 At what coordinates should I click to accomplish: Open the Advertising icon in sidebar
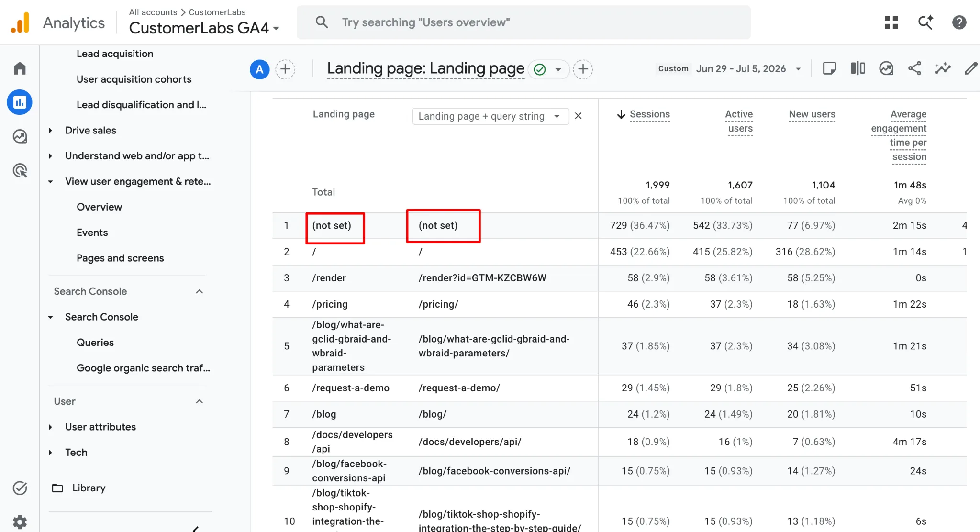click(x=20, y=170)
